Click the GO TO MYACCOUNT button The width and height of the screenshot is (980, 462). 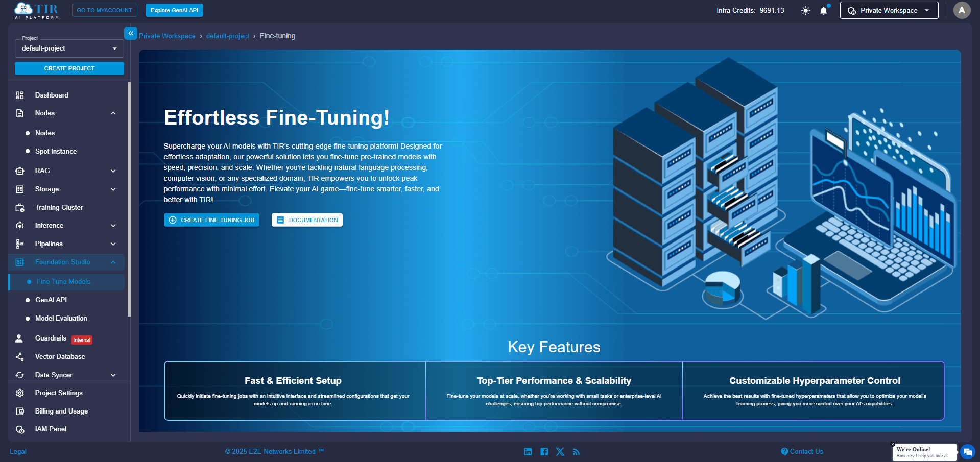click(x=104, y=10)
